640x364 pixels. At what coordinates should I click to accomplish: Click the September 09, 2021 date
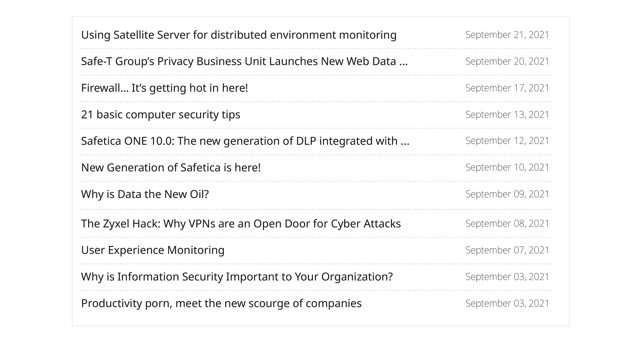click(507, 194)
